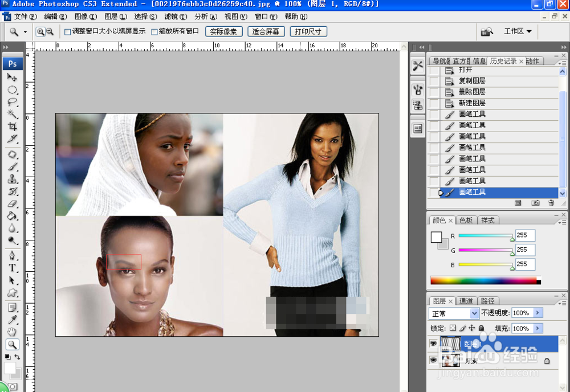570x392 pixels.
Task: Click the zoom out icon in options bar
Action: tap(50, 31)
